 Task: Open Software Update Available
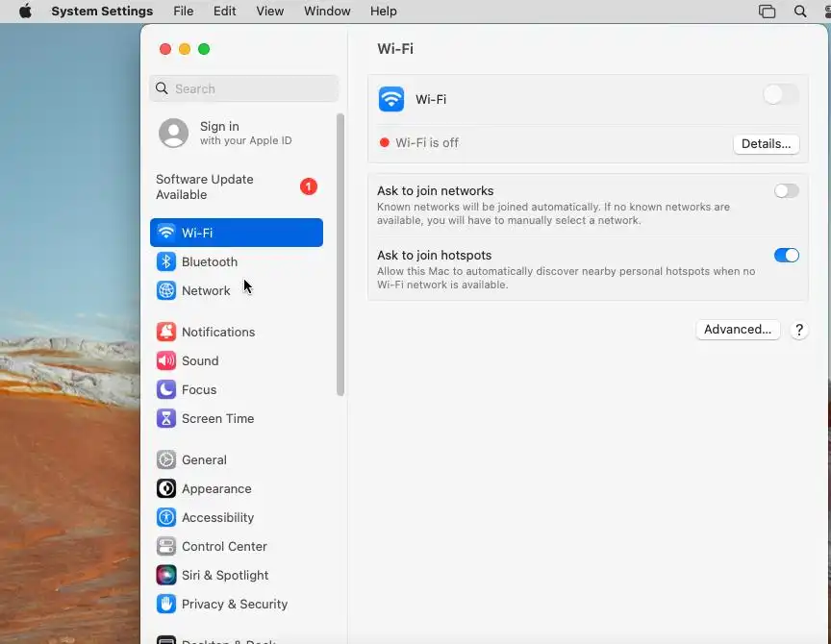coord(237,186)
